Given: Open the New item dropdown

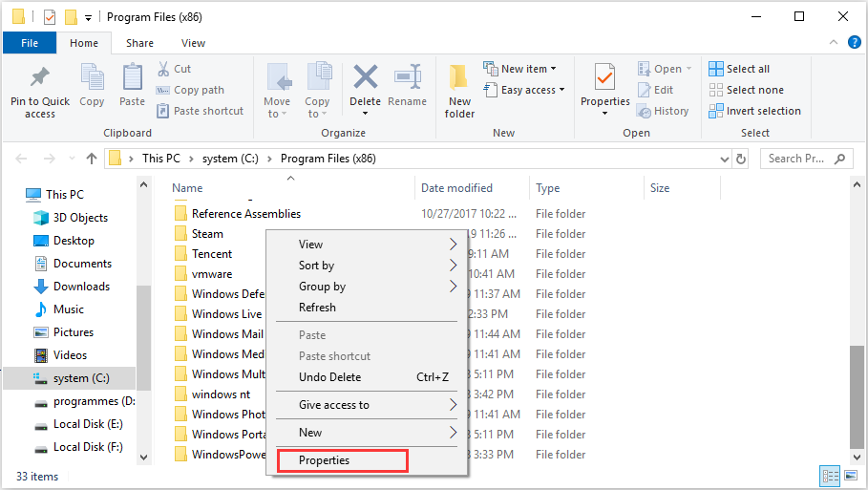Looking at the screenshot, I should coord(520,69).
